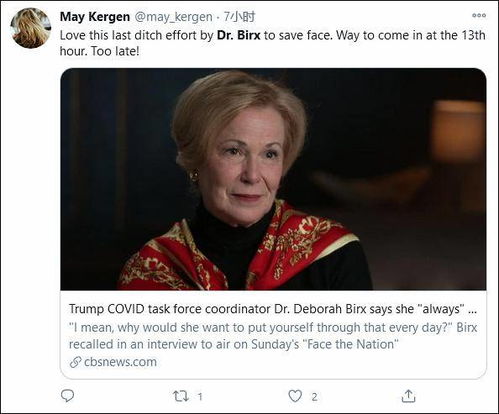Image resolution: width=499 pixels, height=414 pixels.
Task: Click the like count of 2
Action: click(x=314, y=397)
